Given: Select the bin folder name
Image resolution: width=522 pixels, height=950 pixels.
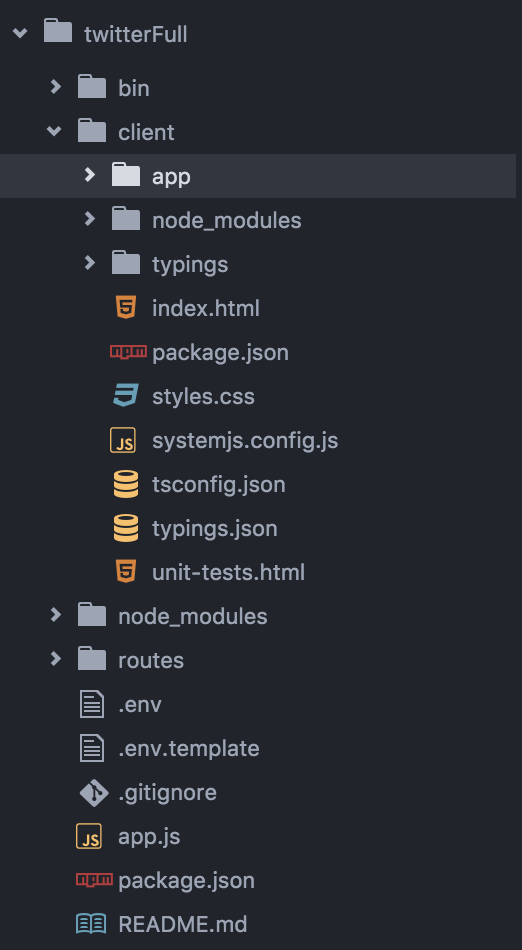Looking at the screenshot, I should point(134,88).
